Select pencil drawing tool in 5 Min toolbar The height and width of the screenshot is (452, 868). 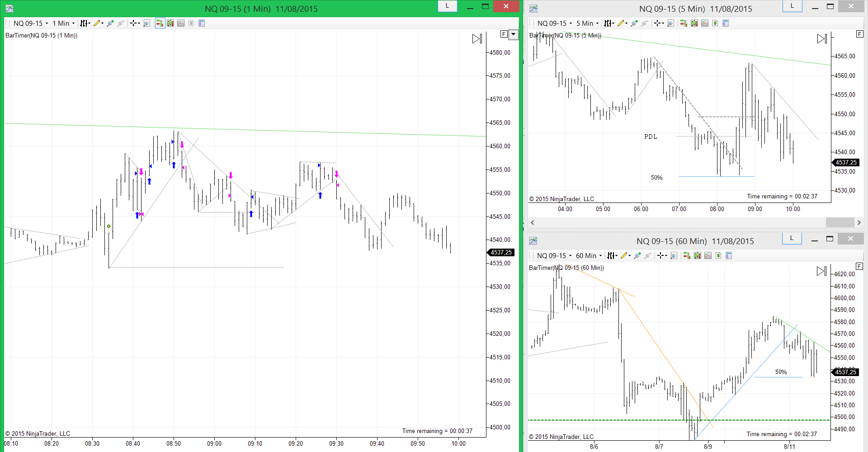pos(620,23)
